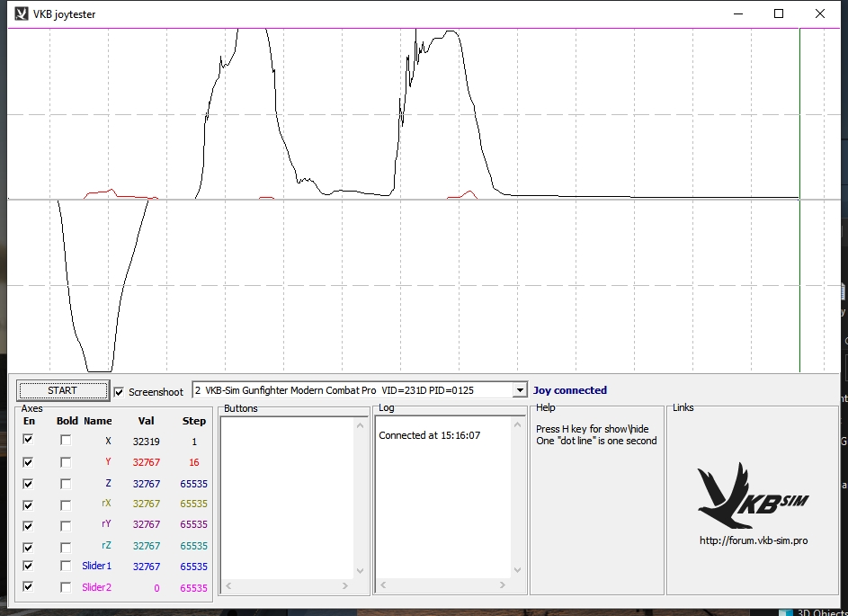Image resolution: width=848 pixels, height=616 pixels.
Task: Enable Bold for the X axis
Action: tap(66, 441)
